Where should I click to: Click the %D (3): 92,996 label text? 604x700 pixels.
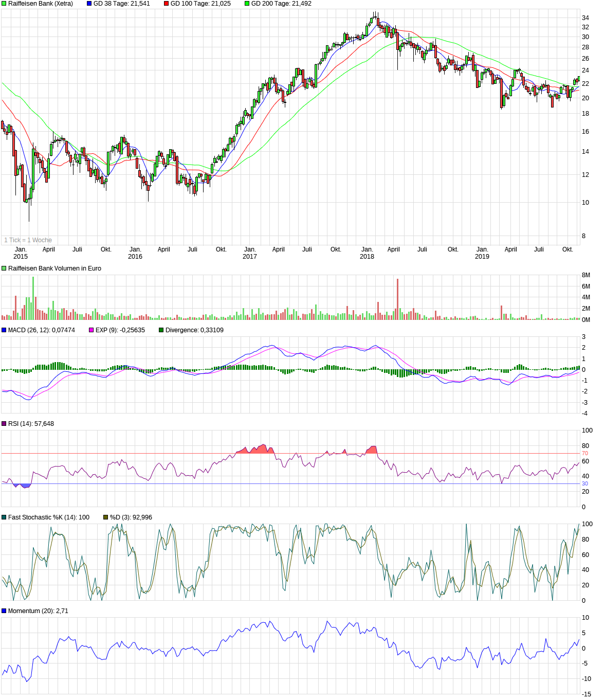click(132, 516)
